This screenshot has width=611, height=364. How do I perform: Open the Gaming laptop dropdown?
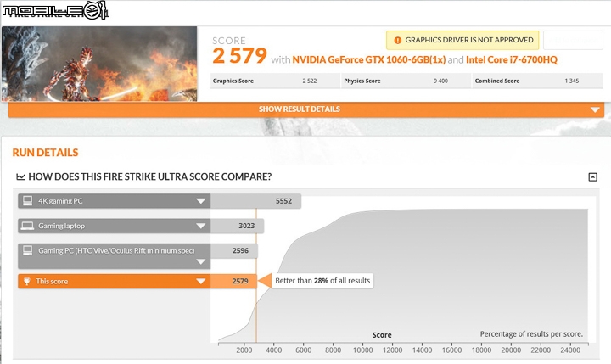pos(200,226)
